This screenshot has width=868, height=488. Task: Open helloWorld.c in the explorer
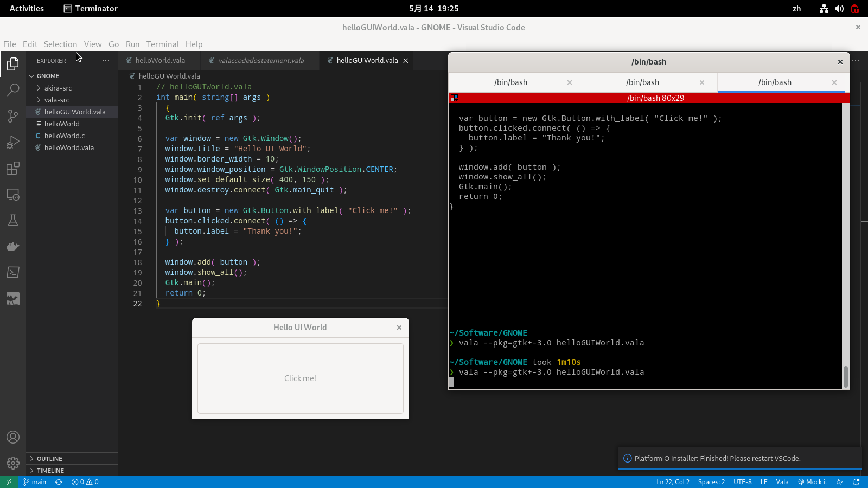[x=65, y=136]
